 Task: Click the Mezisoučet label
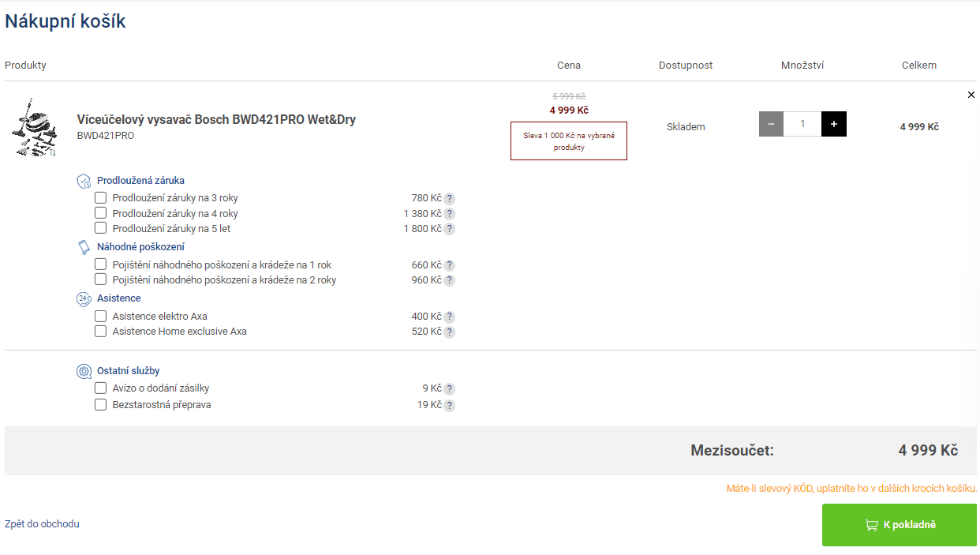pos(732,451)
